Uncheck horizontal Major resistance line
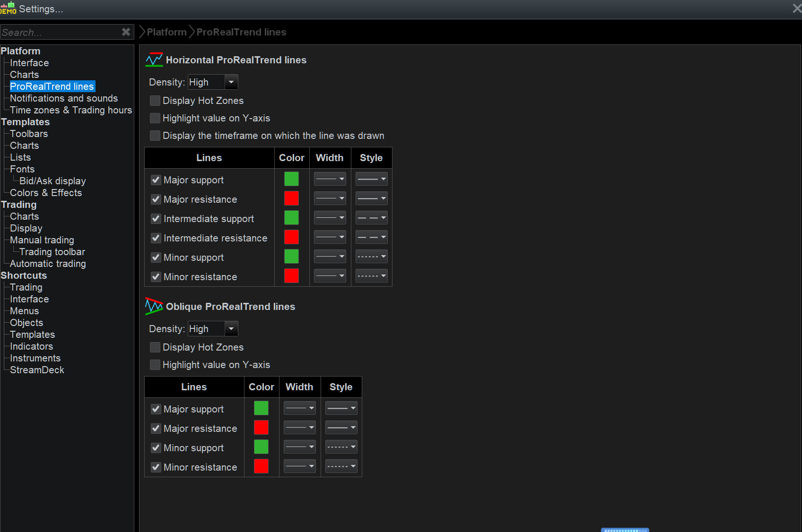 [156, 199]
